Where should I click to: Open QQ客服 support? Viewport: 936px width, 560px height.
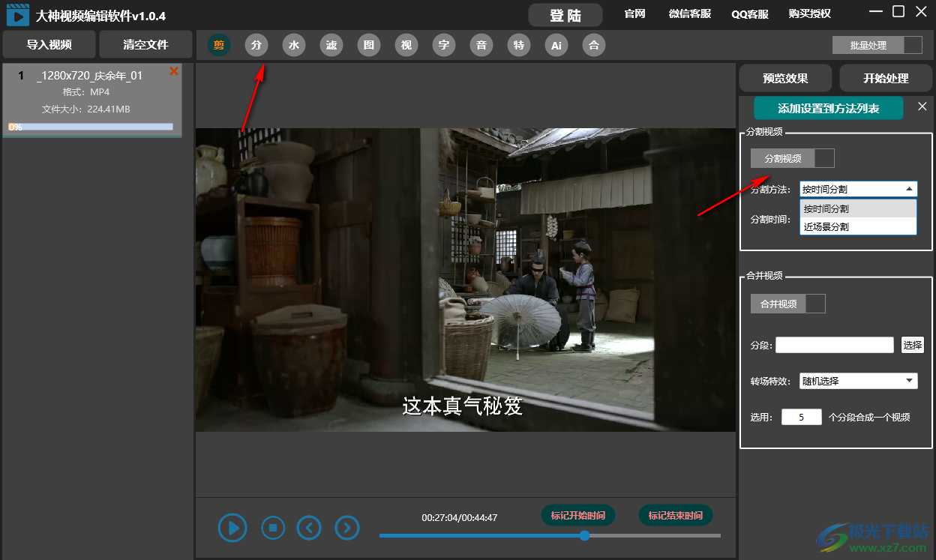[x=750, y=13]
